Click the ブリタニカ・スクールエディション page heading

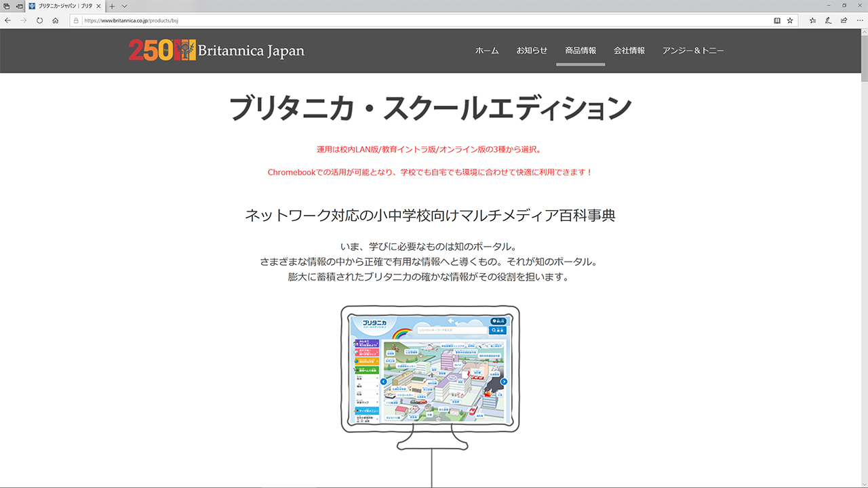tap(431, 108)
